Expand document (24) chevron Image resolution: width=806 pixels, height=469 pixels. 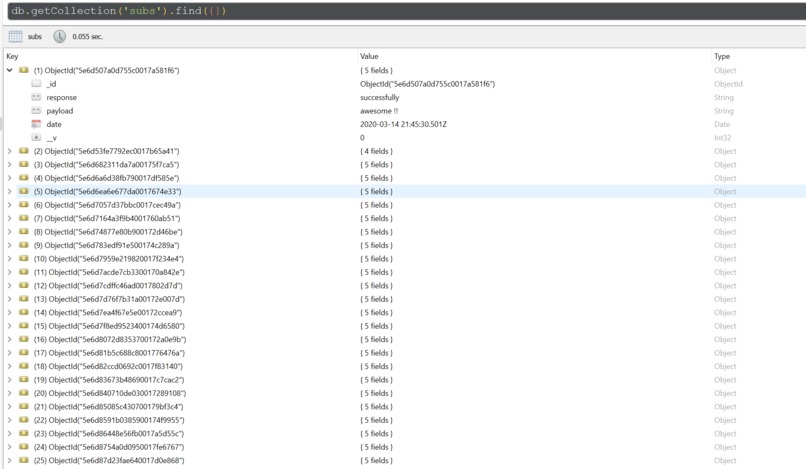point(9,447)
